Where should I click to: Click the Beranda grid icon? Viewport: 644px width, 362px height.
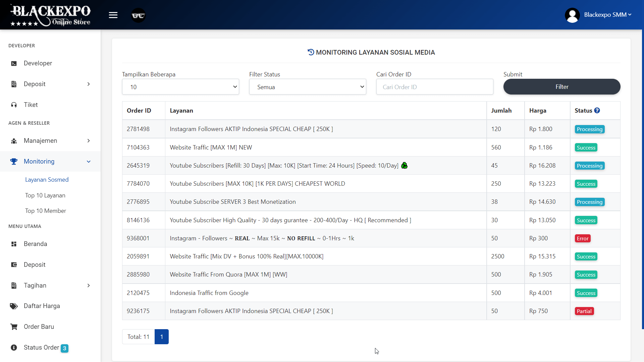[14, 244]
